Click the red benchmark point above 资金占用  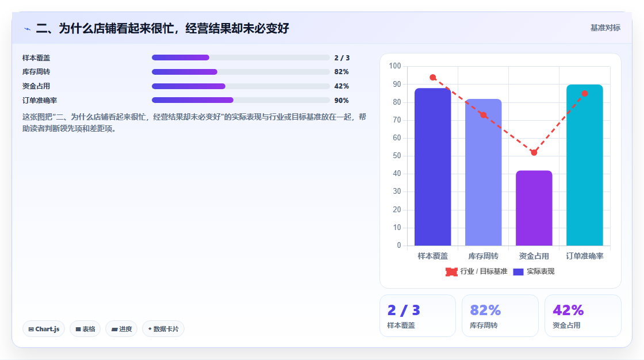(534, 152)
